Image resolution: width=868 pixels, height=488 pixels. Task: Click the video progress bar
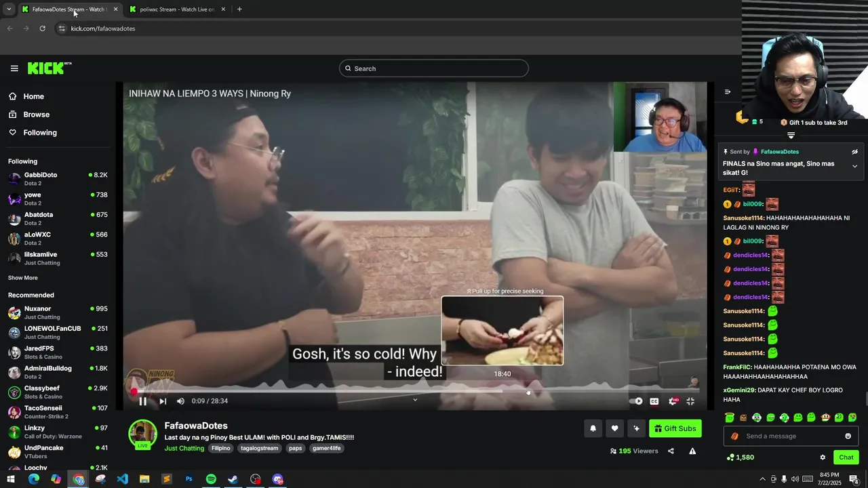coord(415,391)
